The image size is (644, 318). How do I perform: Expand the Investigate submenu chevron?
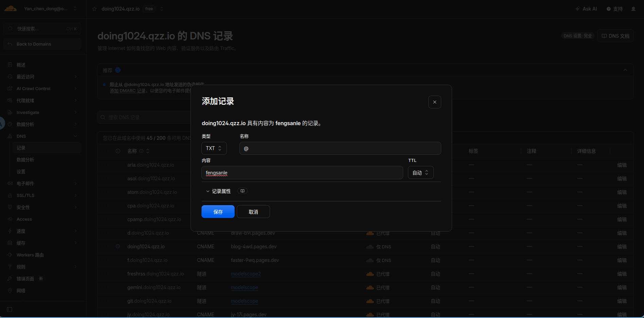click(x=75, y=112)
